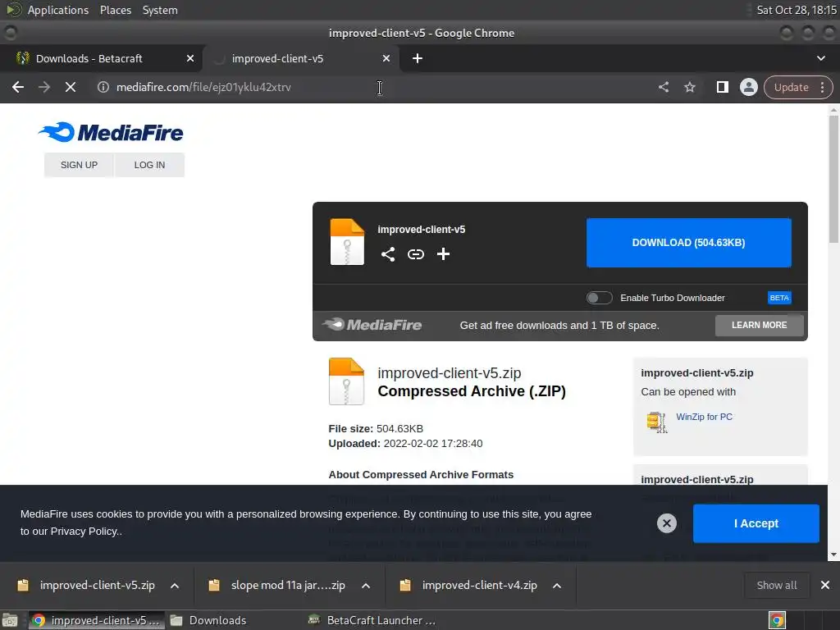Click the share icon under improved-client-v5
This screenshot has height=630, width=840.
click(388, 254)
